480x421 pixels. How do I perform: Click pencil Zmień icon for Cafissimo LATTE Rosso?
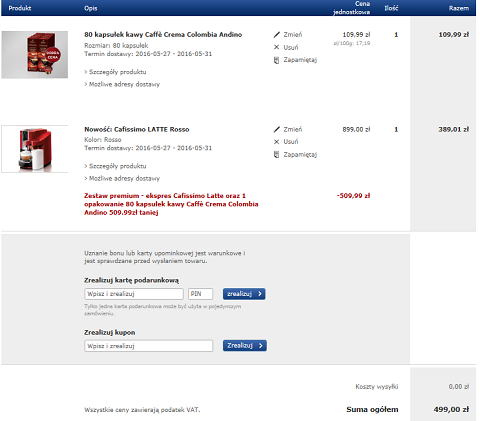pos(277,129)
